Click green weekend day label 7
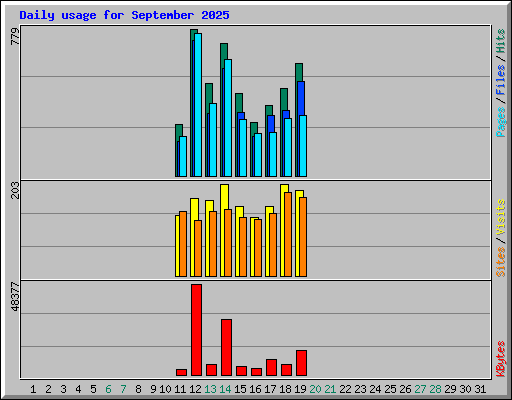Image resolution: width=512 pixels, height=400 pixels. (x=123, y=389)
